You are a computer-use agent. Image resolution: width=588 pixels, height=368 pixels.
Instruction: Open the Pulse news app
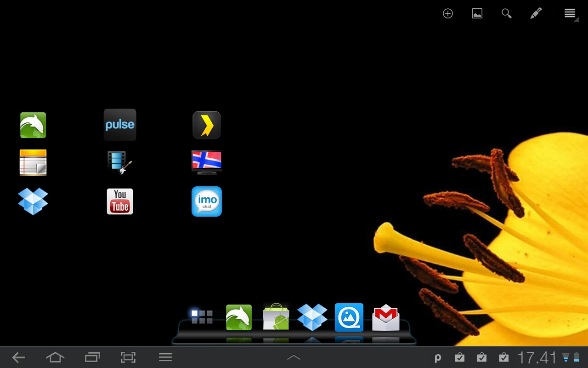(120, 125)
